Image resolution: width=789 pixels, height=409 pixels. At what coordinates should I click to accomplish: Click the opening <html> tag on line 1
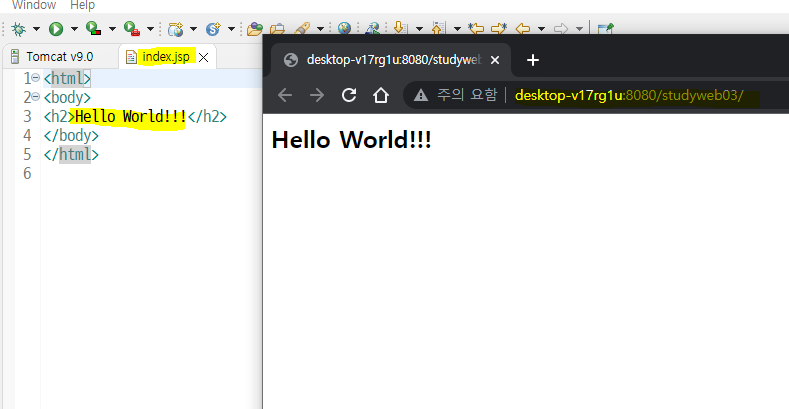[67, 78]
